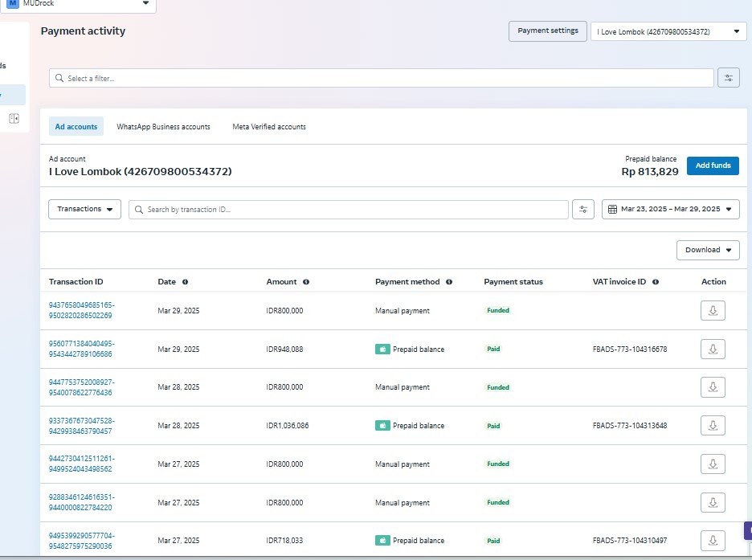
Task: Expand the Transactions dropdown
Action: (84, 209)
